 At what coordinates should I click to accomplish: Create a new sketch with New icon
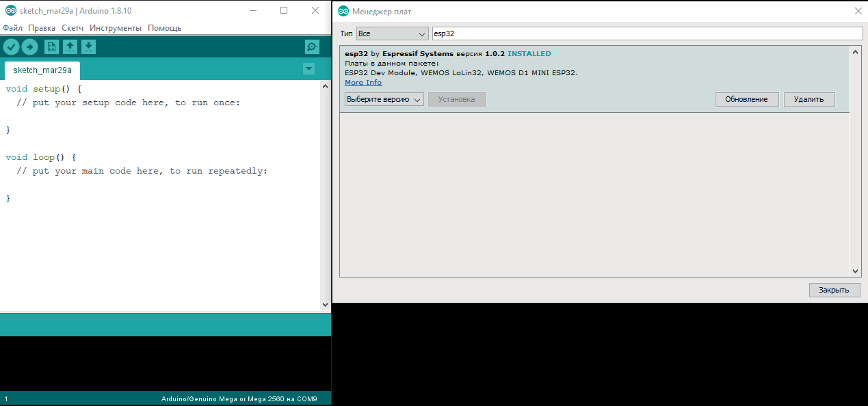51,46
